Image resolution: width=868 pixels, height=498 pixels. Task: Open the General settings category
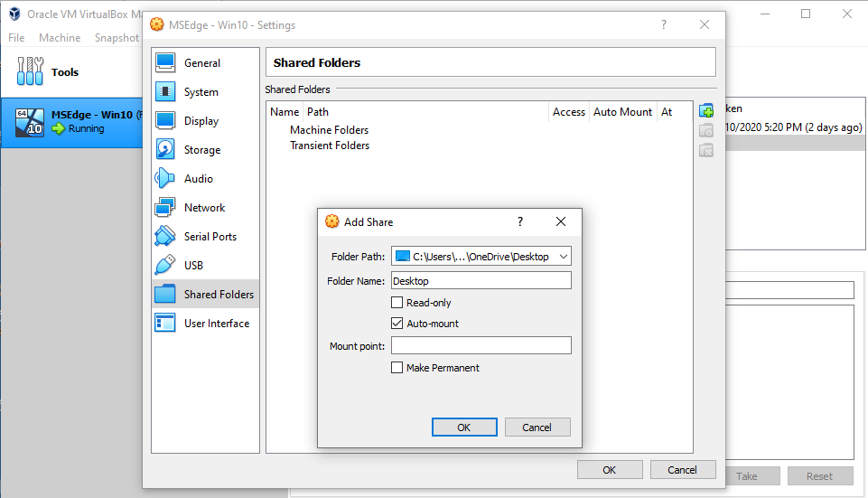click(x=205, y=63)
